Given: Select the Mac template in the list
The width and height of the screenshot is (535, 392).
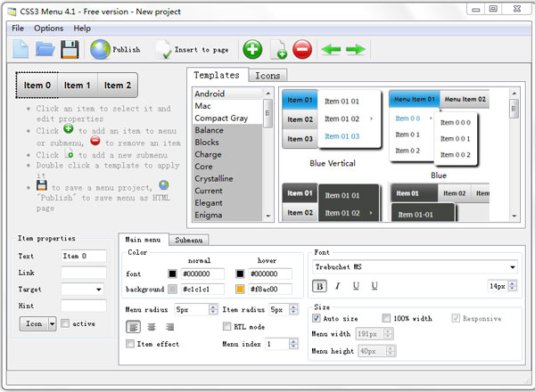Looking at the screenshot, I should click(x=227, y=106).
